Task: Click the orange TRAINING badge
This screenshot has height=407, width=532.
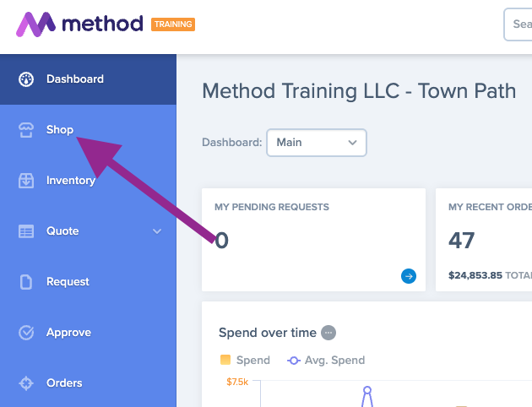Action: [173, 24]
